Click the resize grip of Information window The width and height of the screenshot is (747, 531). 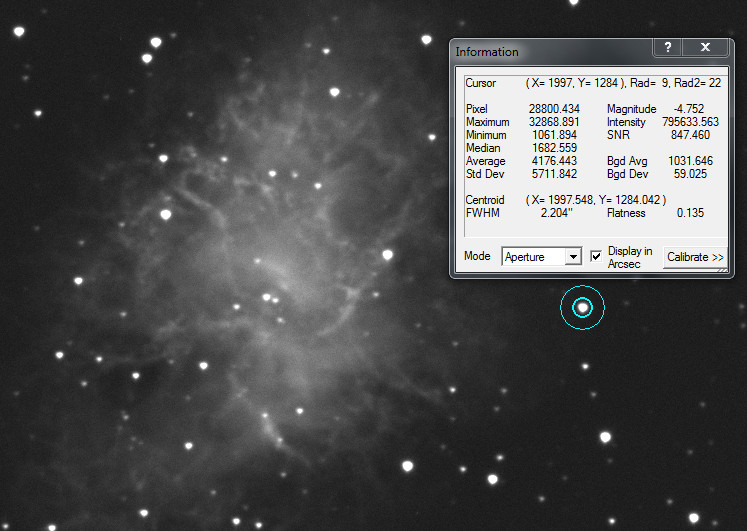coord(723,270)
